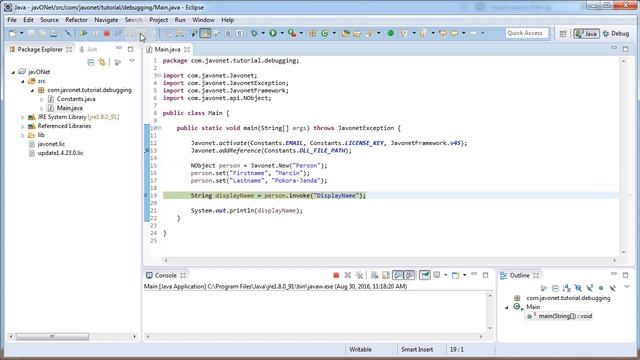The height and width of the screenshot is (360, 640).
Task: Open the Run menu
Action: [x=180, y=20]
